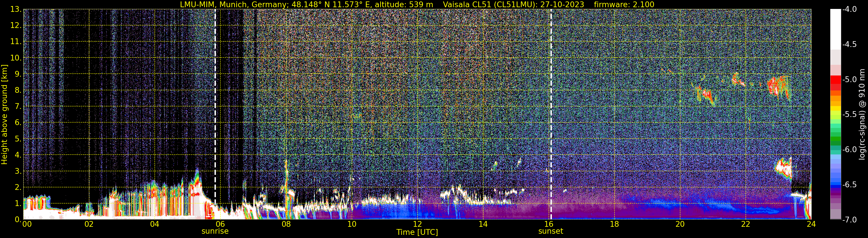Click the 20 time tick label

click(680, 224)
